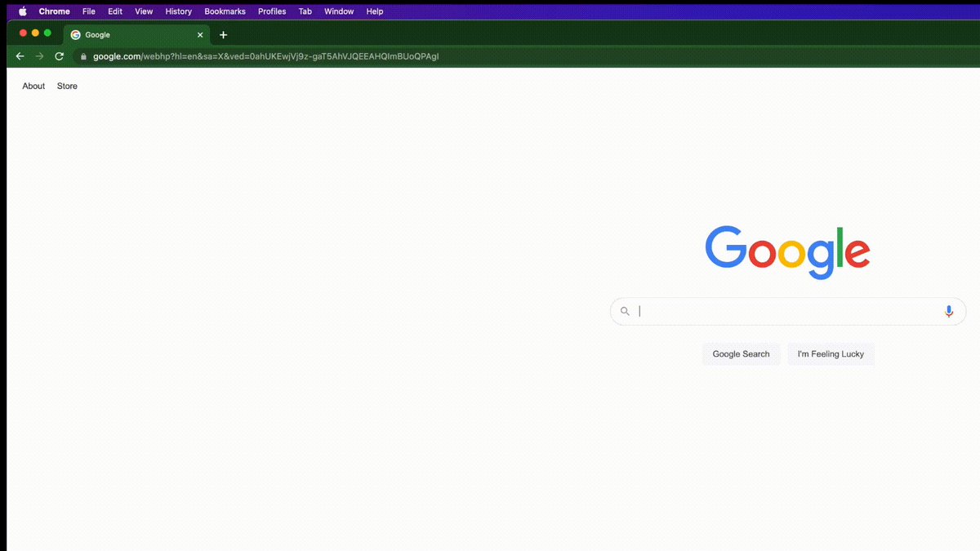
Task: Click the magnifying glass in search box
Action: 625,311
